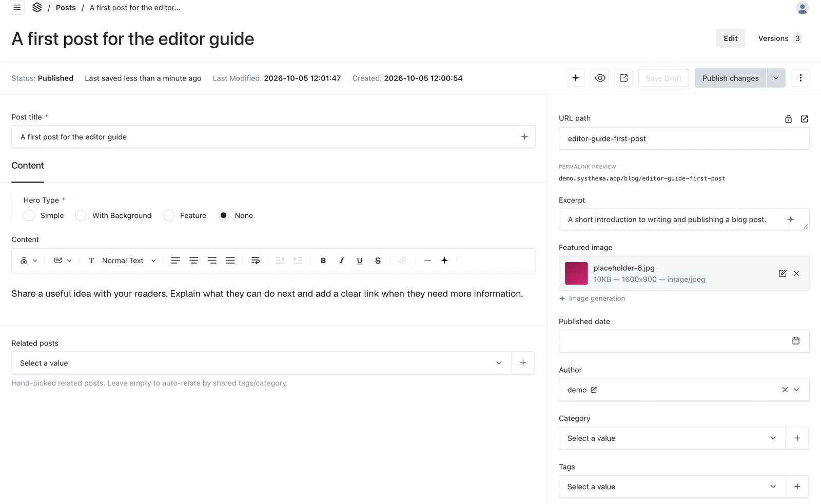
Task: Open the Published date calendar picker
Action: pos(796,341)
